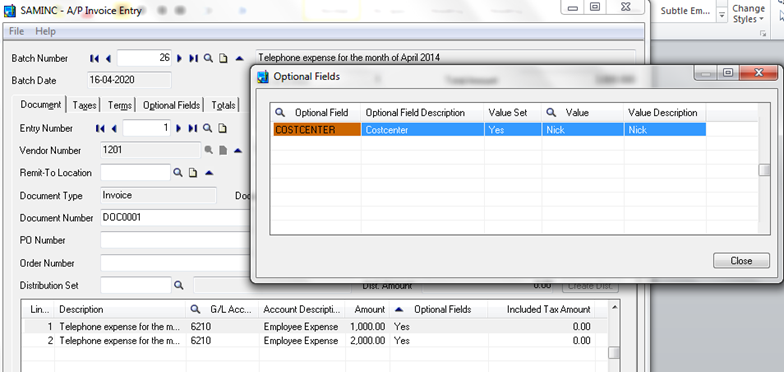
Task: Open Remit-To Location finder magnifier
Action: (x=178, y=172)
